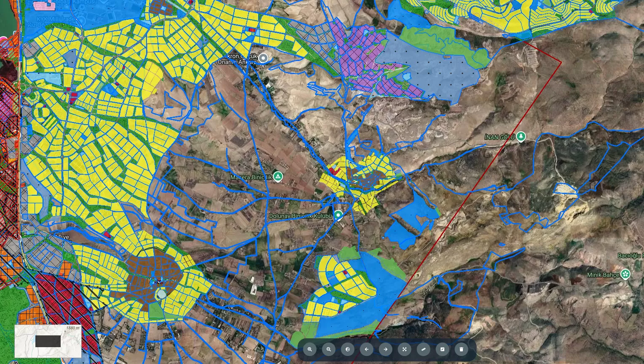Click the zoom in magnifier icon

click(310, 349)
